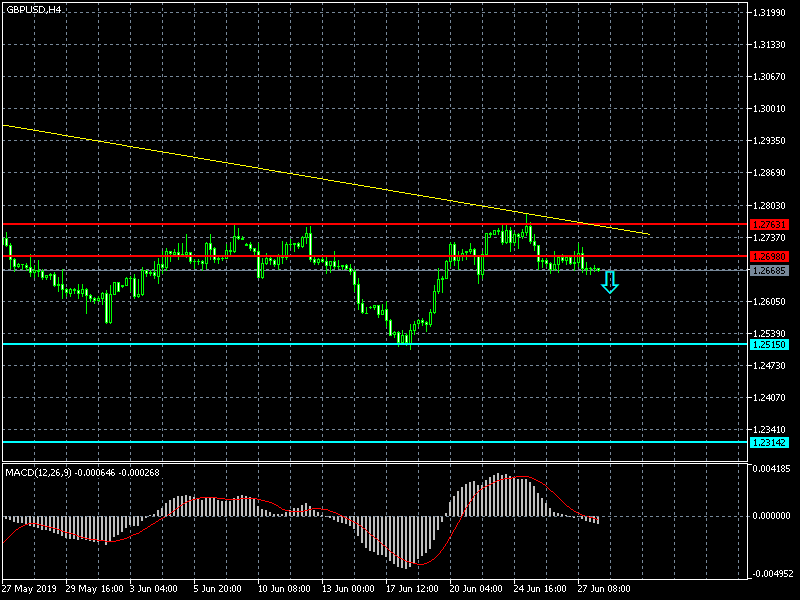
Task: Select the red 1.26980 price label
Action: [x=769, y=257]
